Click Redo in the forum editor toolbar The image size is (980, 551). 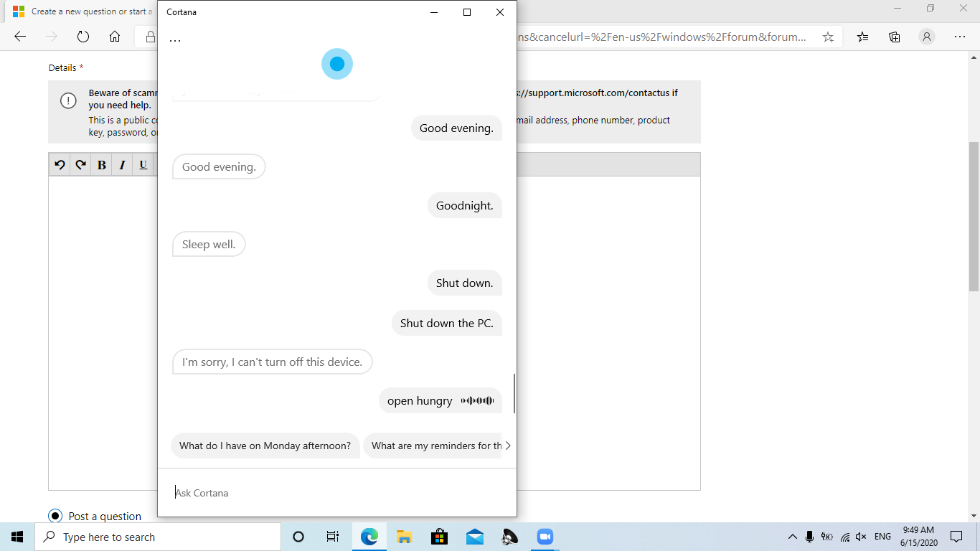80,165
